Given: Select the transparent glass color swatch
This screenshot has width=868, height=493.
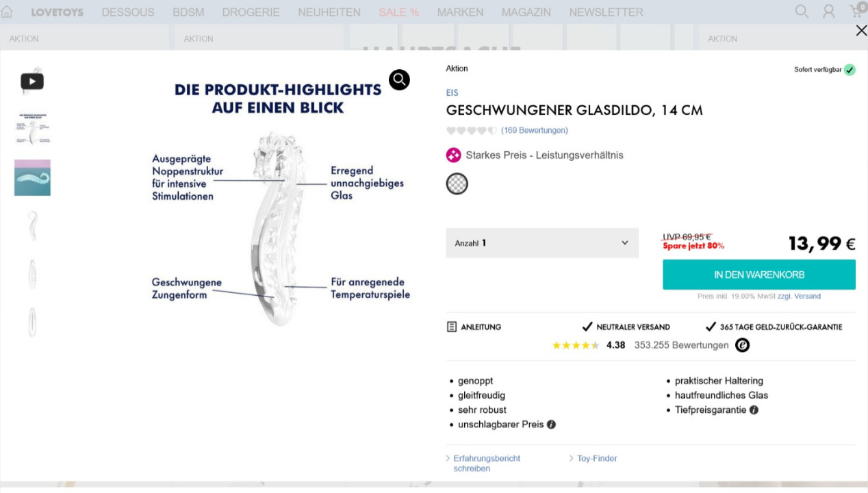Looking at the screenshot, I should point(457,184).
